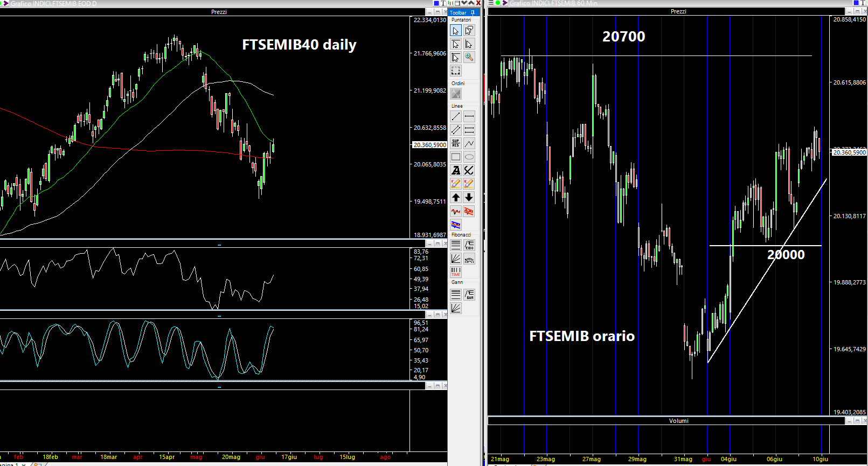
Task: Select the double horizontal lines tool
Action: click(x=469, y=130)
